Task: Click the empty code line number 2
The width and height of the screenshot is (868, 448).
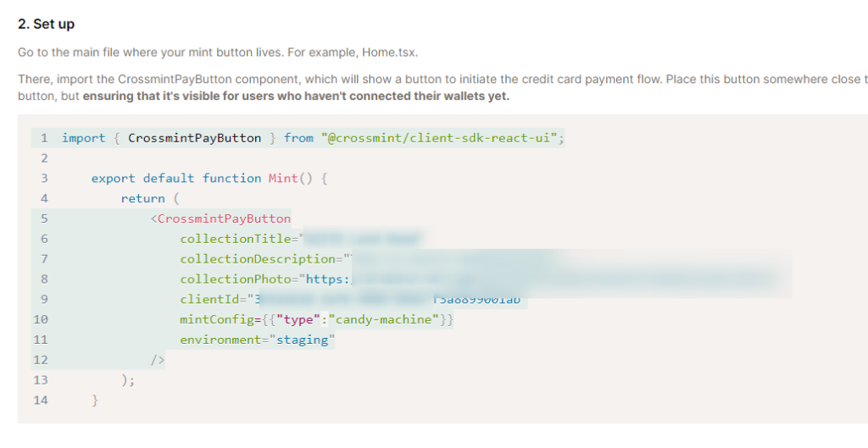Action: (44, 158)
